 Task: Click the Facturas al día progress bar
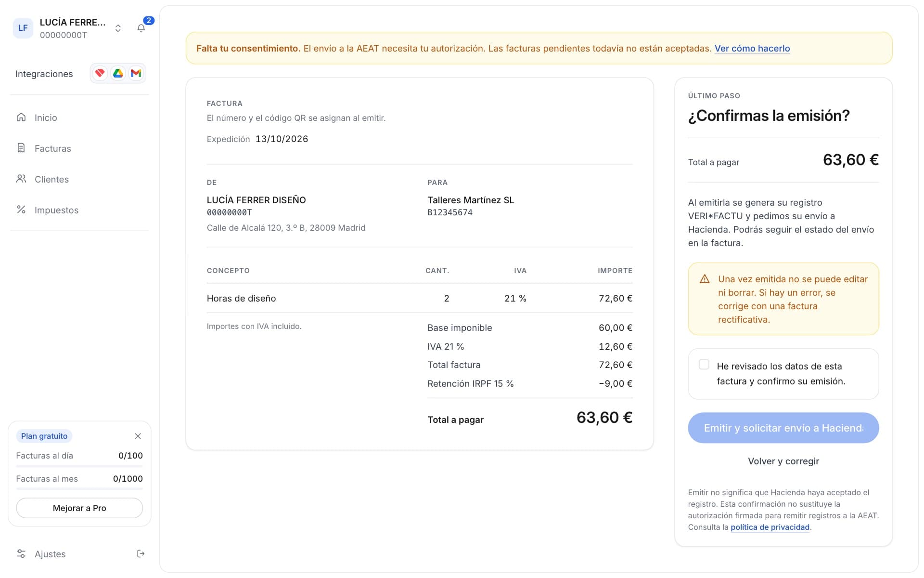[79, 466]
